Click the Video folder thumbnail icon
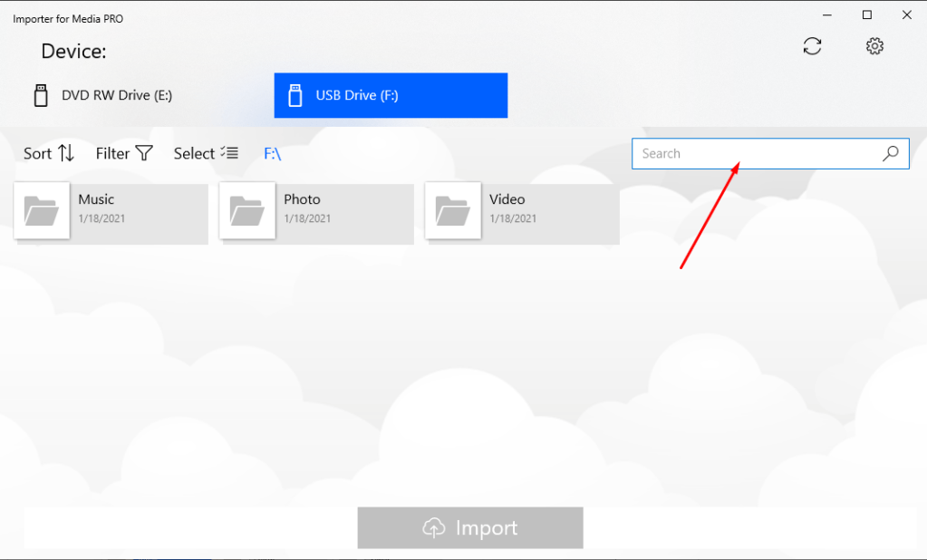 click(x=453, y=211)
